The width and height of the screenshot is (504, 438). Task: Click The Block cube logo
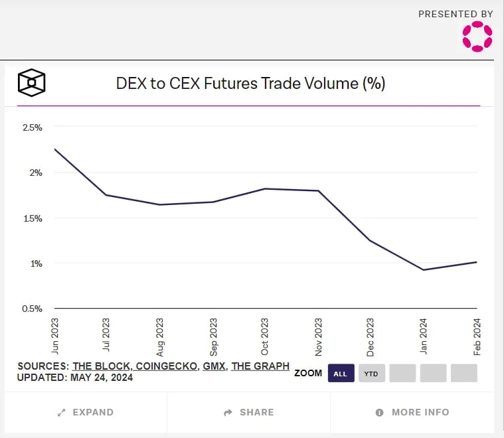31,82
